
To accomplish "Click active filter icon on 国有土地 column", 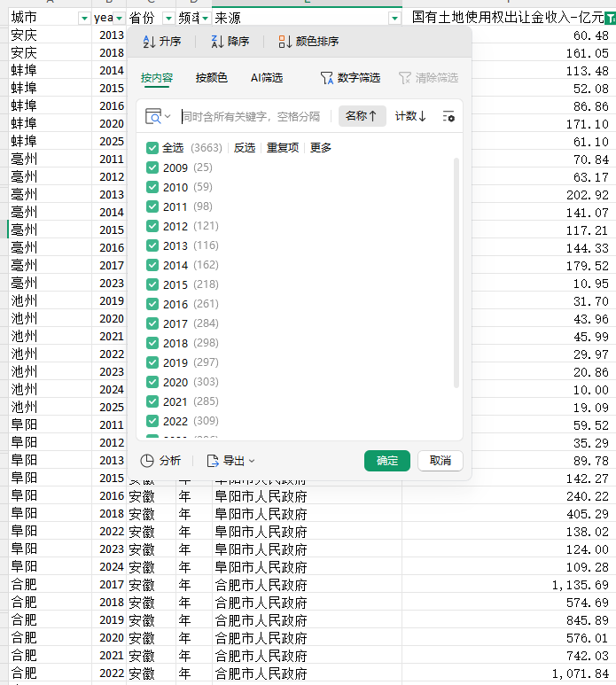I will [611, 18].
